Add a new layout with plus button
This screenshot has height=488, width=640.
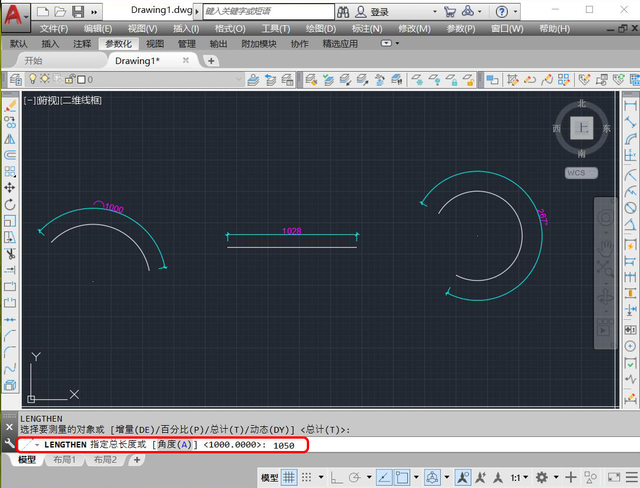(137, 460)
